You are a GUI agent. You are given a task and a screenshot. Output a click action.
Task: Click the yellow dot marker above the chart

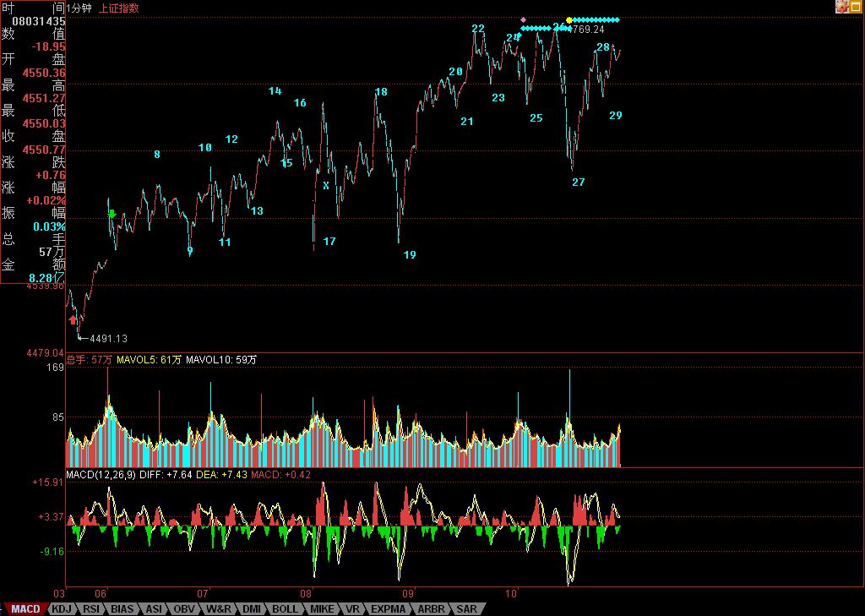click(569, 19)
